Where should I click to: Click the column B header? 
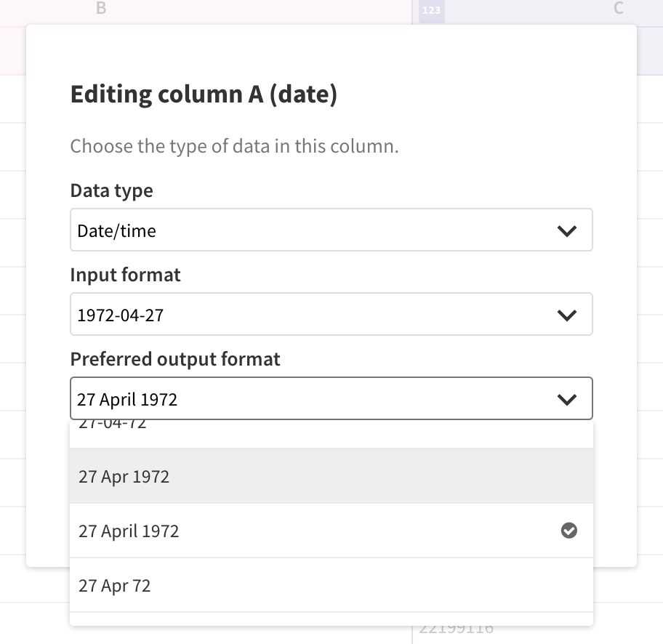coord(101,9)
